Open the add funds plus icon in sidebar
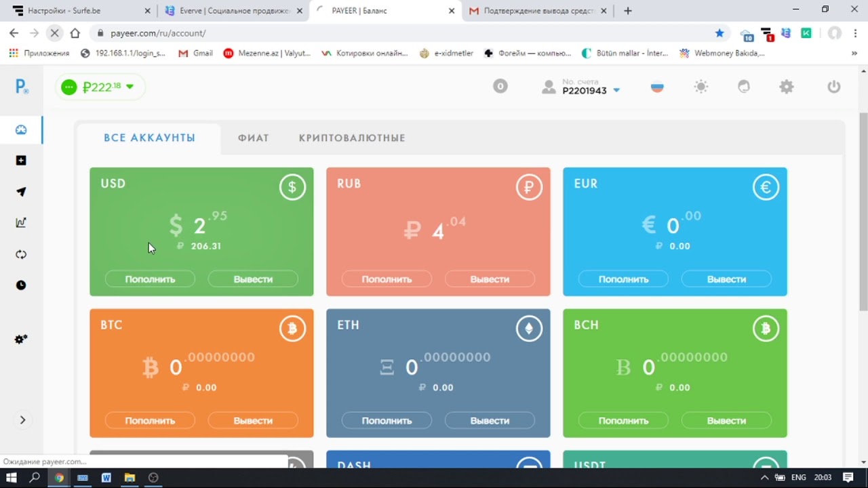The height and width of the screenshot is (488, 868). pyautogui.click(x=21, y=161)
